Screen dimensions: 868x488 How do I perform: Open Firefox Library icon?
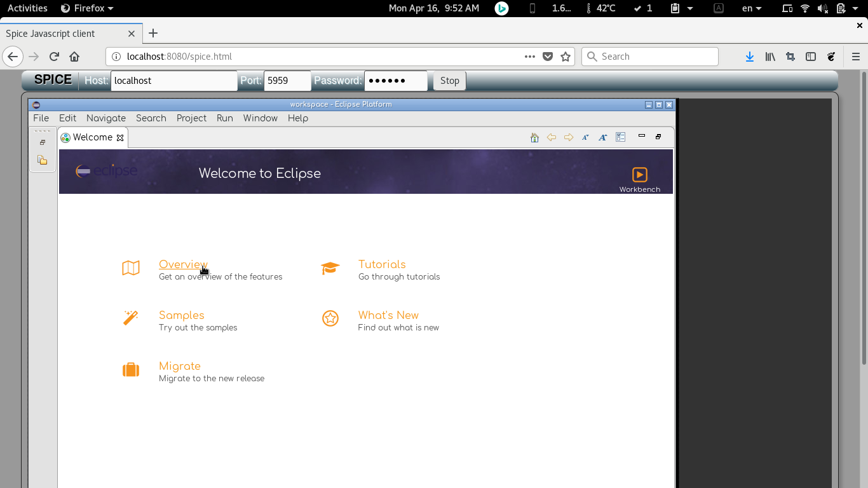click(770, 57)
